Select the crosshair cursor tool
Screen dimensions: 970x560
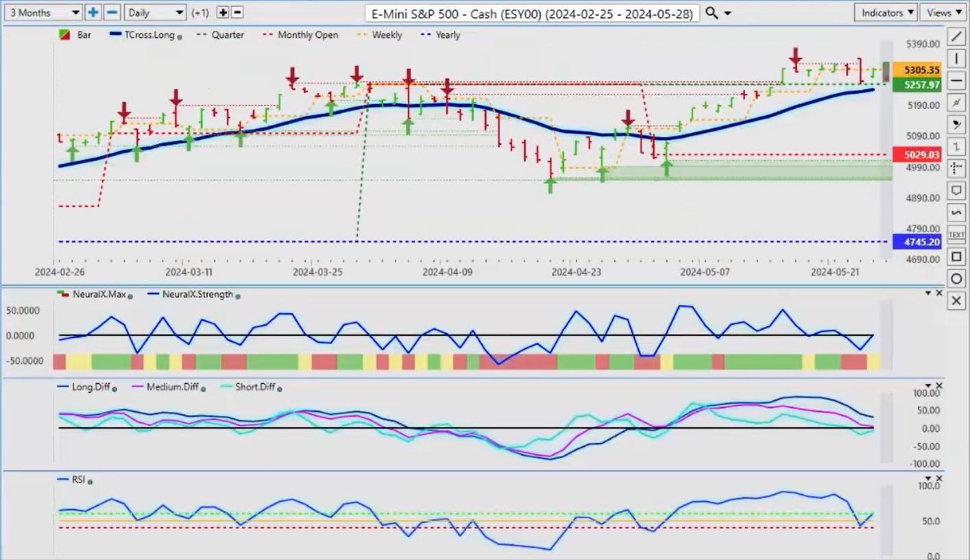pos(956,169)
